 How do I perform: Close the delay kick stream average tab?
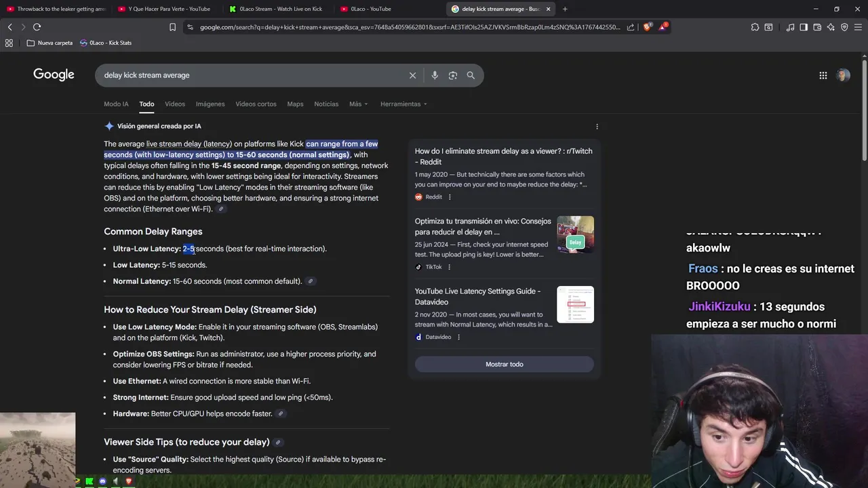pos(548,9)
